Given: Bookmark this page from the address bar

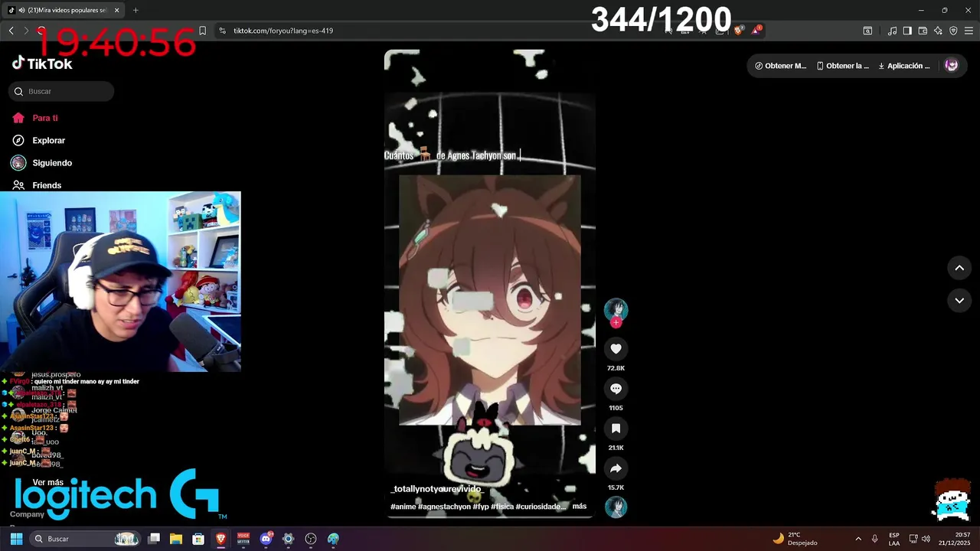Looking at the screenshot, I should pos(202,31).
